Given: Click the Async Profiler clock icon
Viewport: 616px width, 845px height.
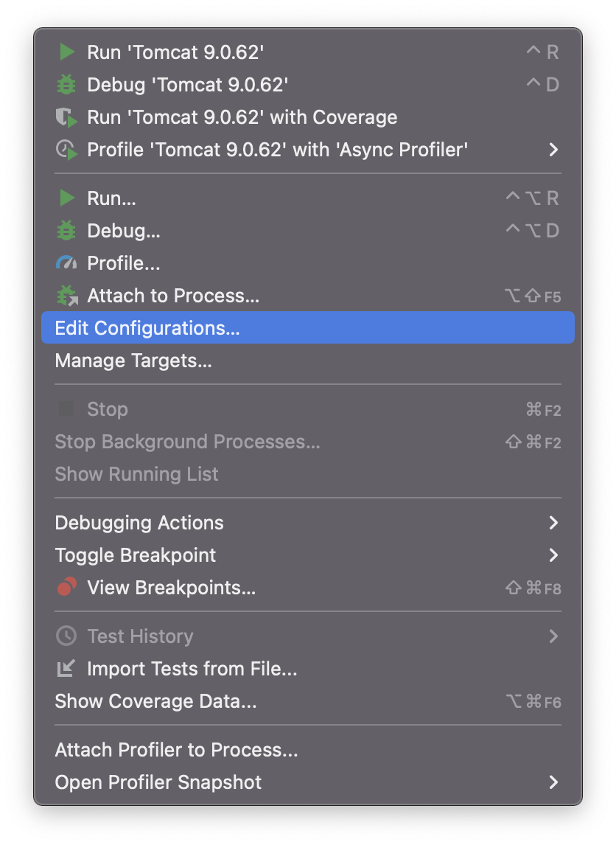Looking at the screenshot, I should (67, 150).
